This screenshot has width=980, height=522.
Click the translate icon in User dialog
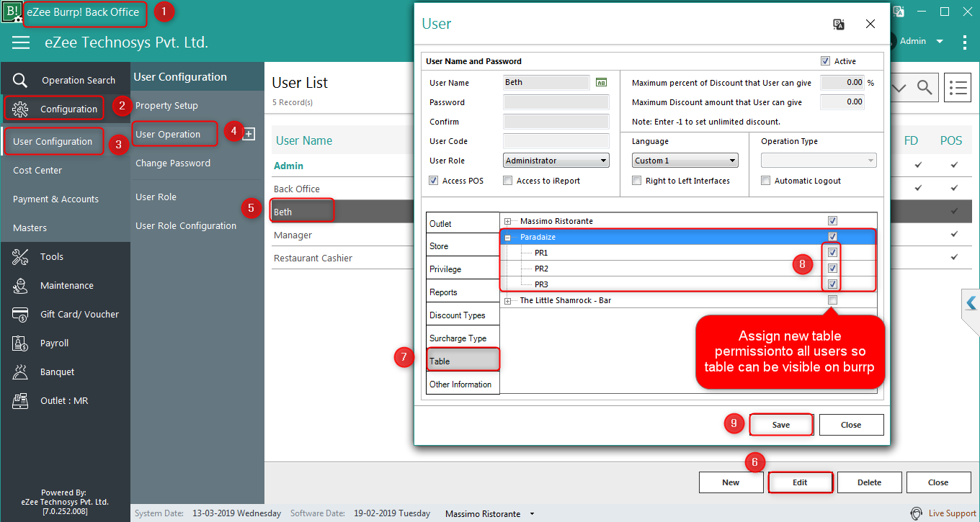839,24
